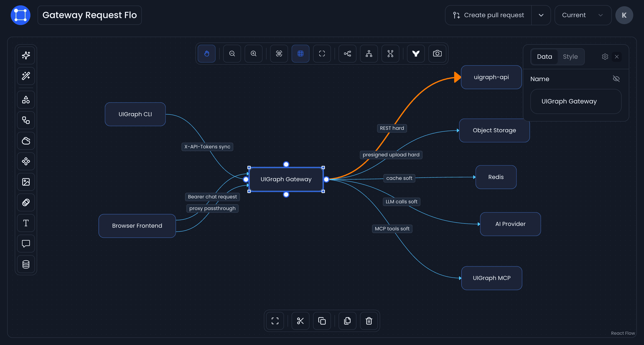Cut the selected node with scissors
Screen dimensions: 644x345
pyautogui.click(x=301, y=321)
